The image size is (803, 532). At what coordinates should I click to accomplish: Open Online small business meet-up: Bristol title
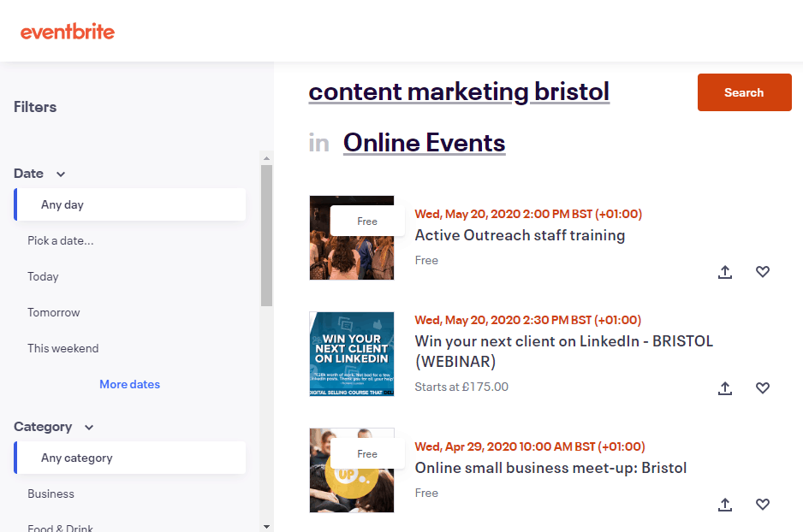550,468
